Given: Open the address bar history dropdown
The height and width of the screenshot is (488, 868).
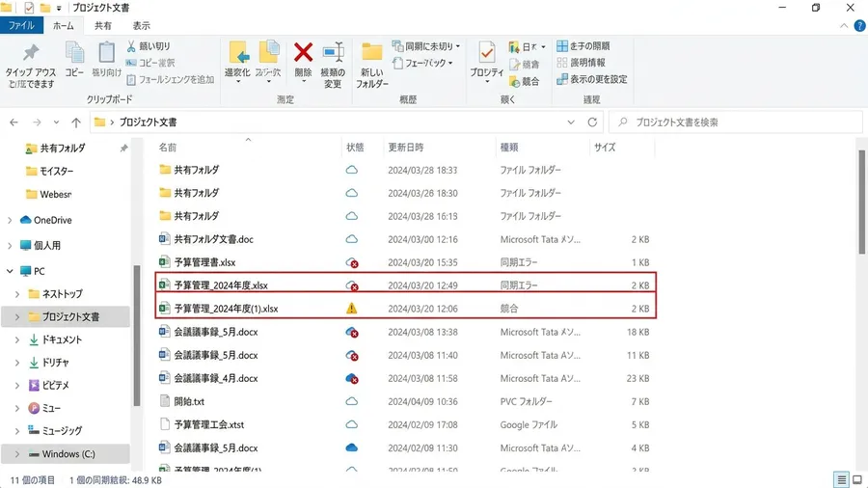Looking at the screenshot, I should (x=571, y=122).
